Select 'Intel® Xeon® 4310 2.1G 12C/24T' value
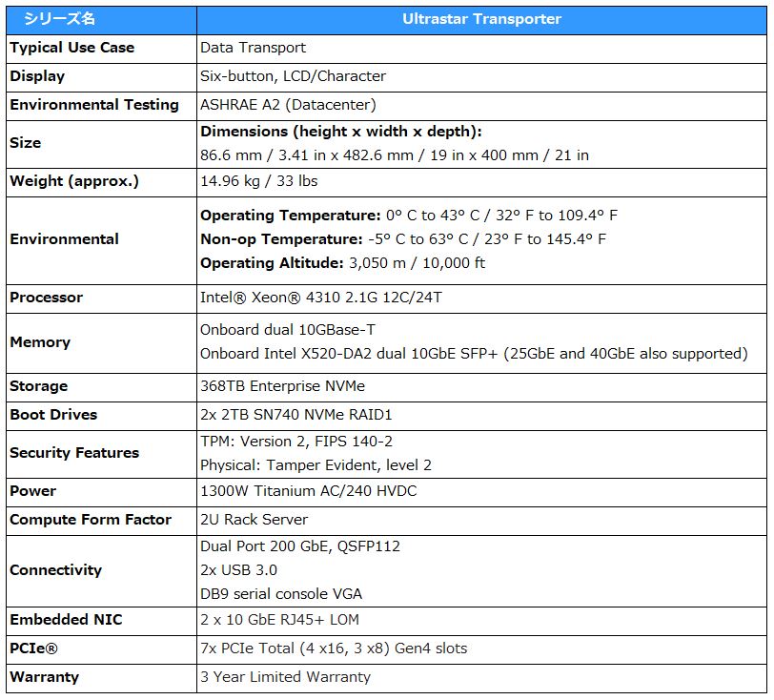Viewport: 774px width, 700px height. pos(321,298)
